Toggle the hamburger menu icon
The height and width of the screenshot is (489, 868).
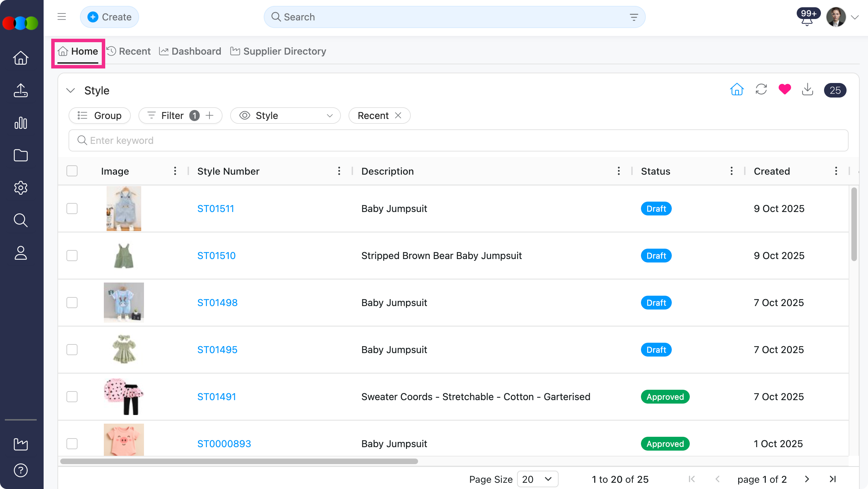point(62,17)
